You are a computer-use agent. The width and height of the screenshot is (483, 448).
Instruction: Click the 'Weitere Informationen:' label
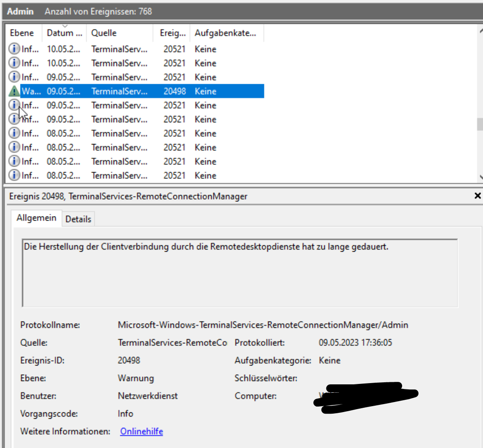pyautogui.click(x=65, y=431)
